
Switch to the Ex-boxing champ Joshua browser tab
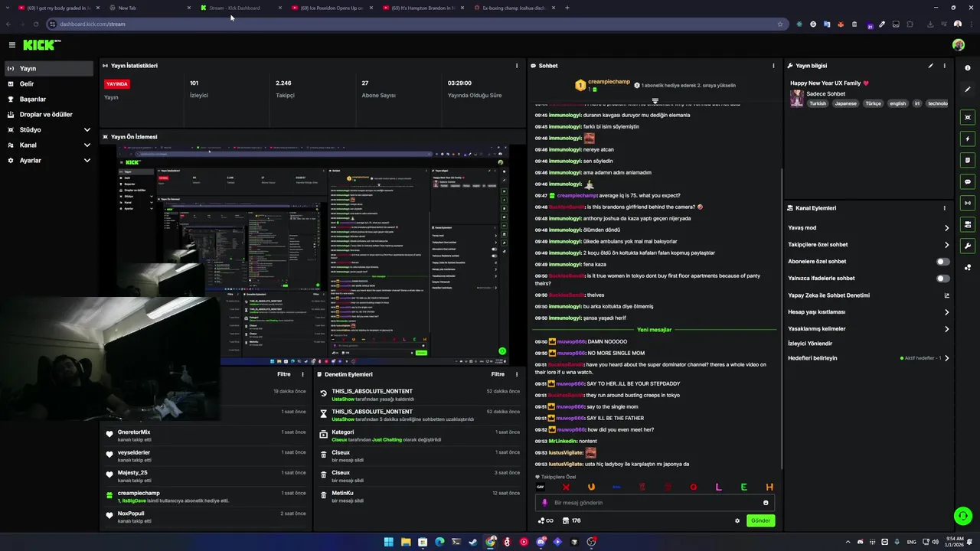coord(513,8)
